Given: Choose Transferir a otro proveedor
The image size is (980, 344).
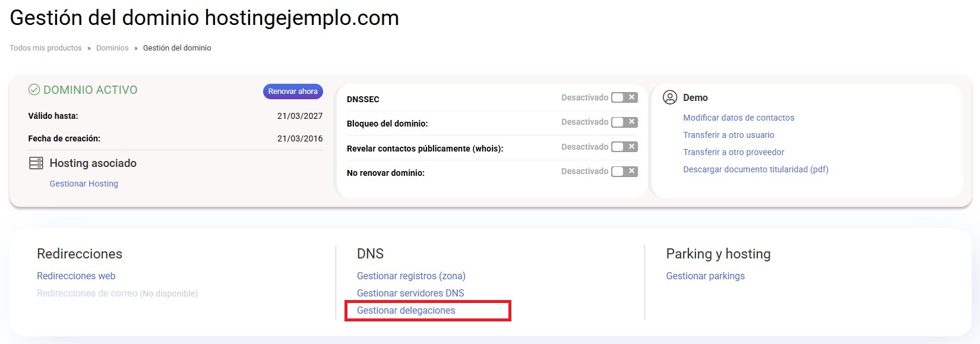Looking at the screenshot, I should (x=734, y=152).
